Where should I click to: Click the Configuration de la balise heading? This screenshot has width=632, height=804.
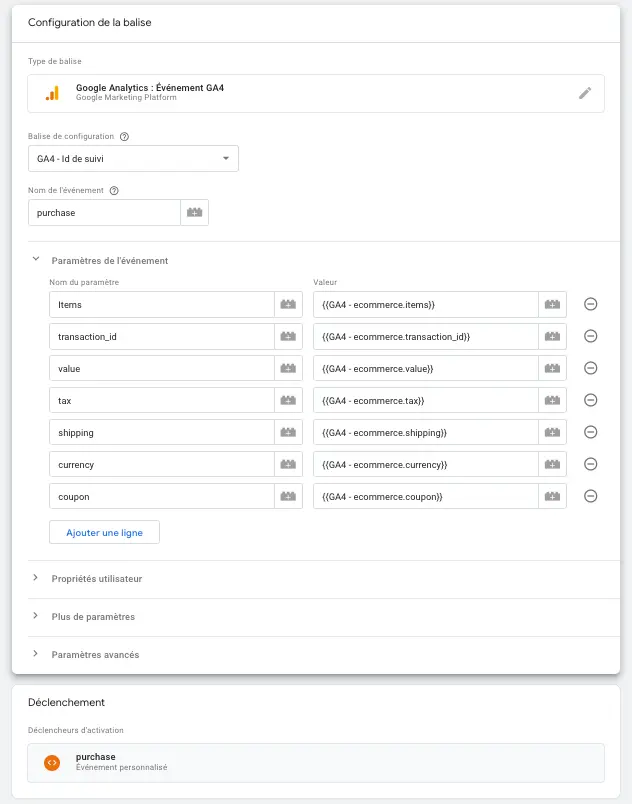coord(90,23)
